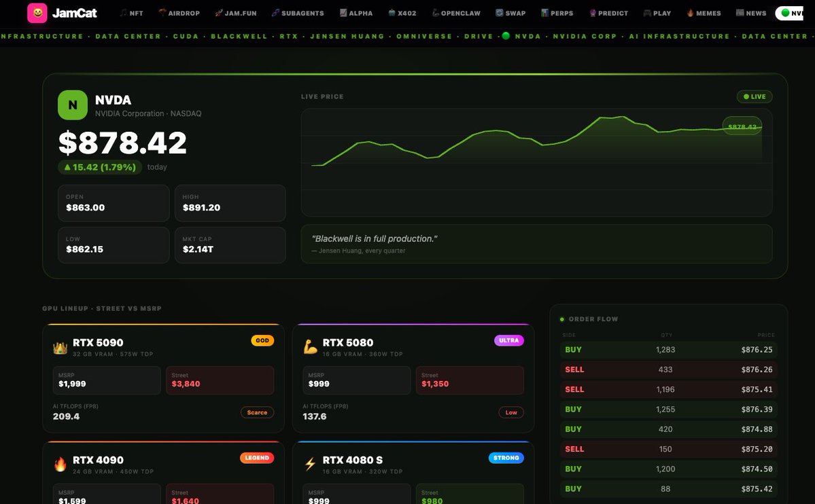Click the STRONG badge on RTX 4080 S
The width and height of the screenshot is (815, 504).
pos(506,458)
